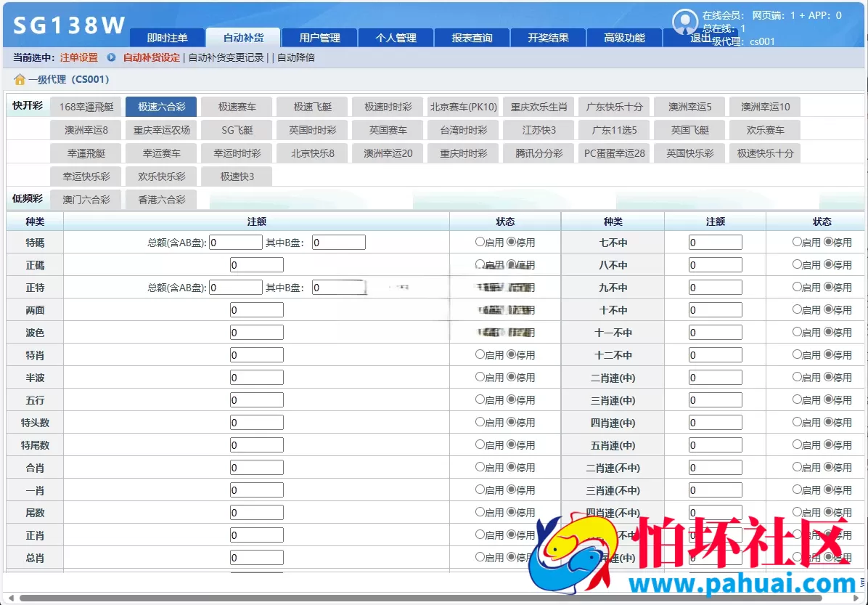Click the 退出 logout link
868x605 pixels.
tap(700, 38)
